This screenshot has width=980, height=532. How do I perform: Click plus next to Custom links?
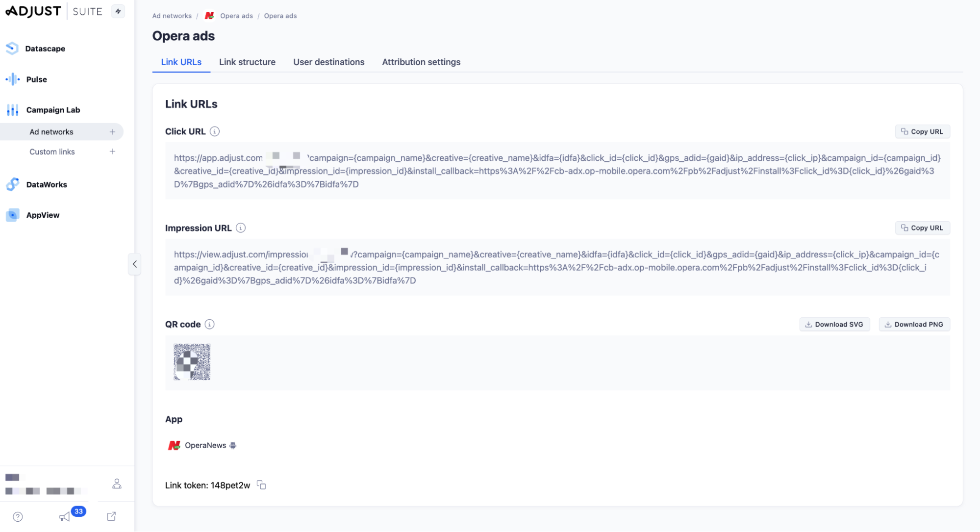[x=112, y=152]
